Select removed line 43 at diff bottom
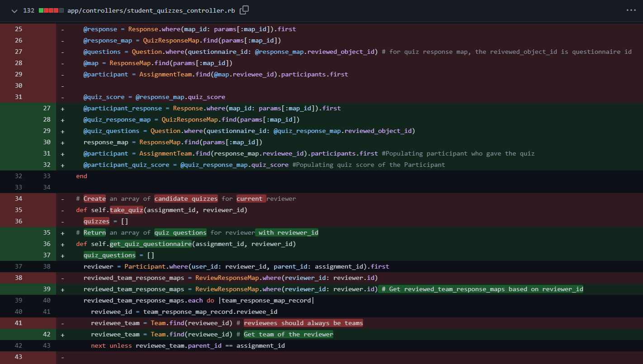The height and width of the screenshot is (364, 643). pos(18,357)
